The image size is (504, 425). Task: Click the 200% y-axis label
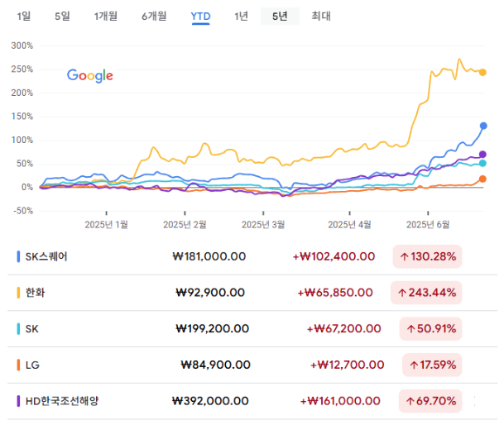tap(22, 93)
